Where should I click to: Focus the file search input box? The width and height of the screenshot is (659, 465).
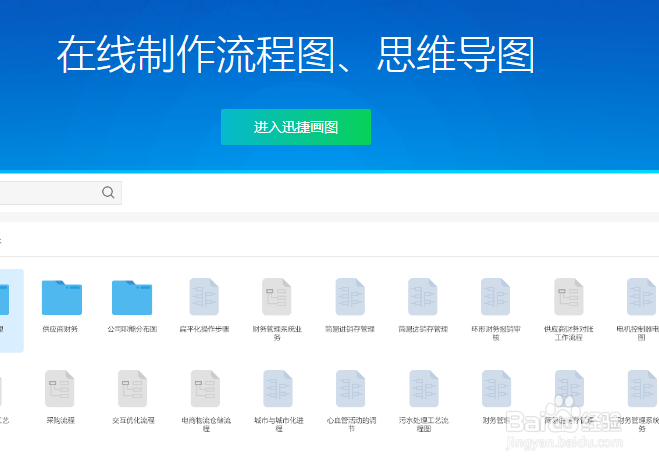click(x=61, y=193)
